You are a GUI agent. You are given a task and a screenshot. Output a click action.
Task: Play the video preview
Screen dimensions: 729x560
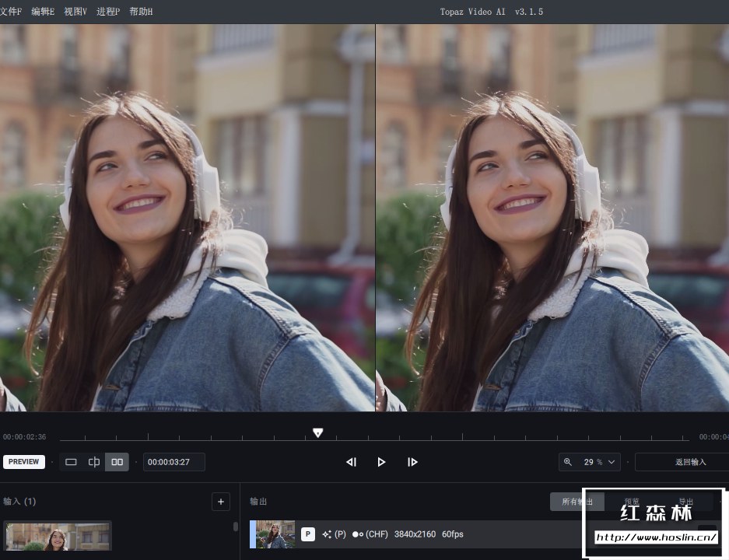(381, 462)
